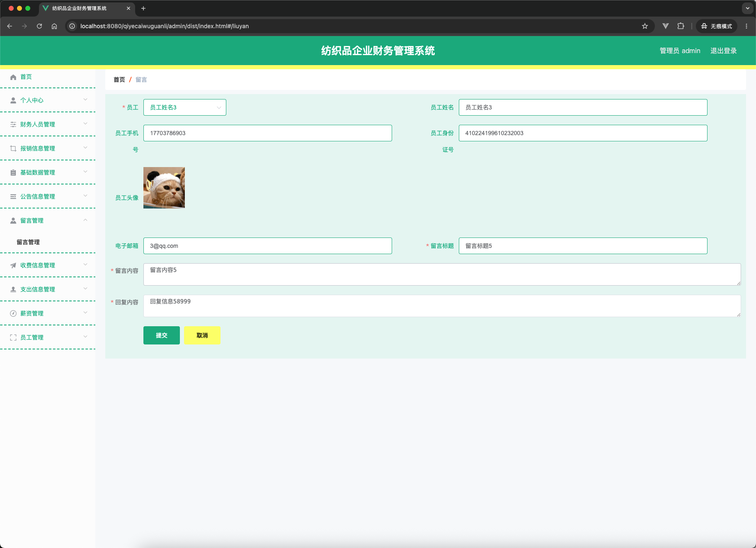
Task: Click the browser forward arrow
Action: point(24,26)
